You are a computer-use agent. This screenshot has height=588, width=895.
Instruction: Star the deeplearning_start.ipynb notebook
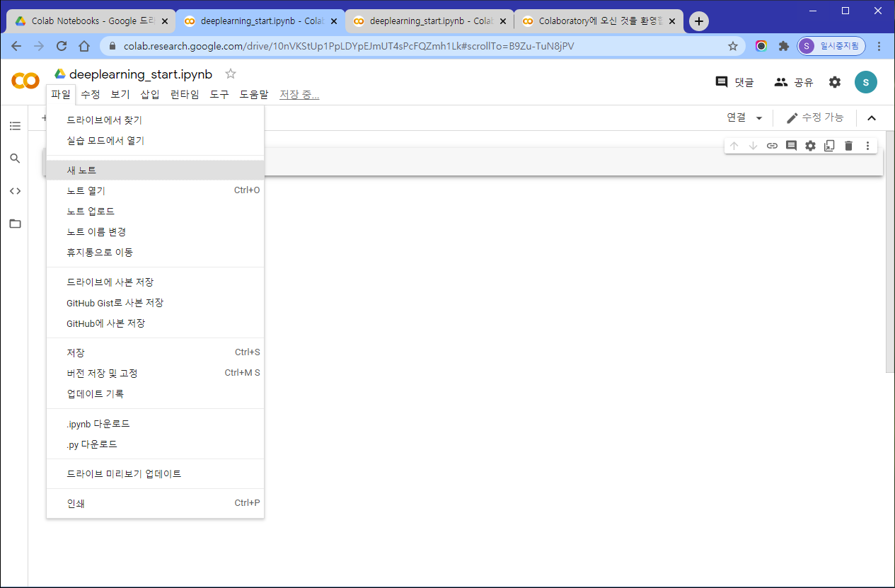click(231, 74)
